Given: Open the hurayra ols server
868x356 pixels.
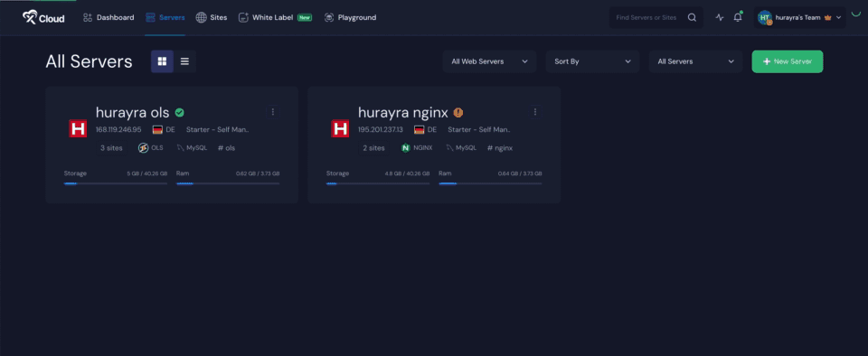Looking at the screenshot, I should point(132,112).
